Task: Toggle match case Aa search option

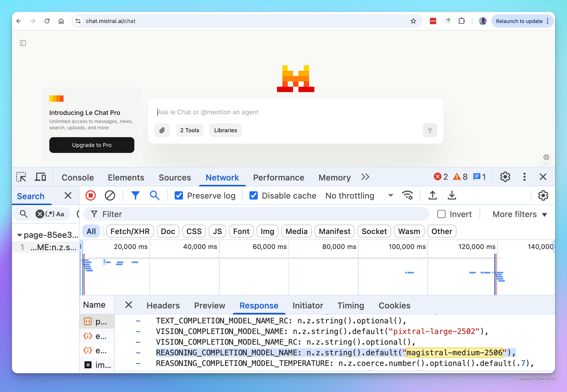Action: tap(60, 214)
